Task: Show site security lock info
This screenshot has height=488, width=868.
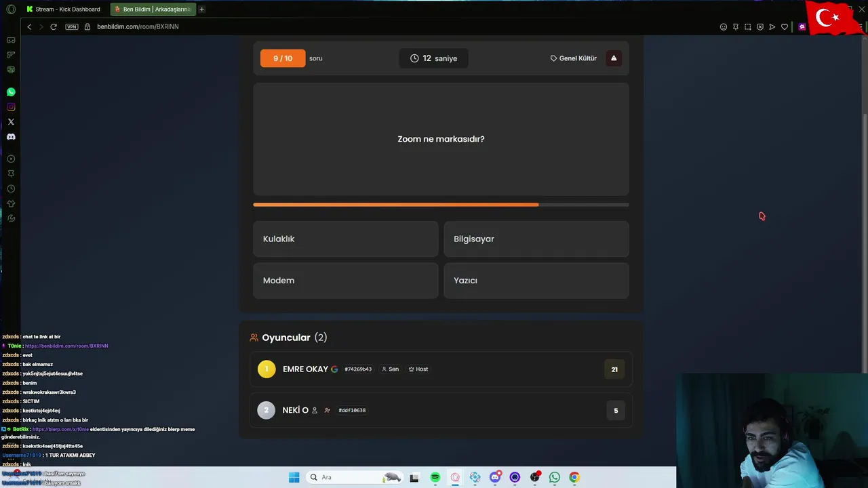Action: 87,26
